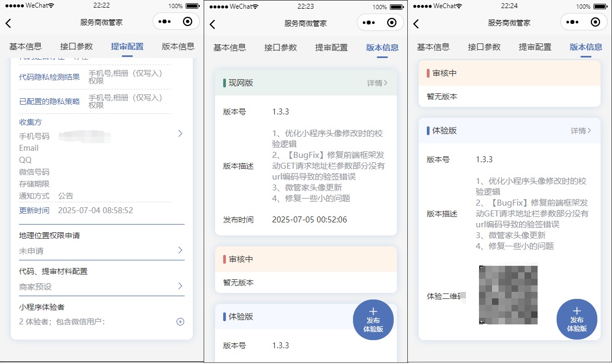The height and width of the screenshot is (364, 612).
Task: Switch to the 接口参数 tab
Action: coord(75,47)
